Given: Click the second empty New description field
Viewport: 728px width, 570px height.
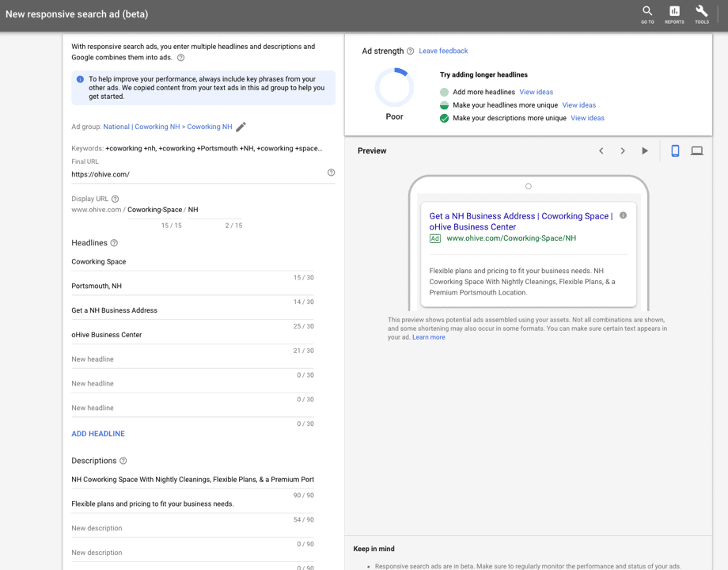Looking at the screenshot, I should click(x=192, y=553).
